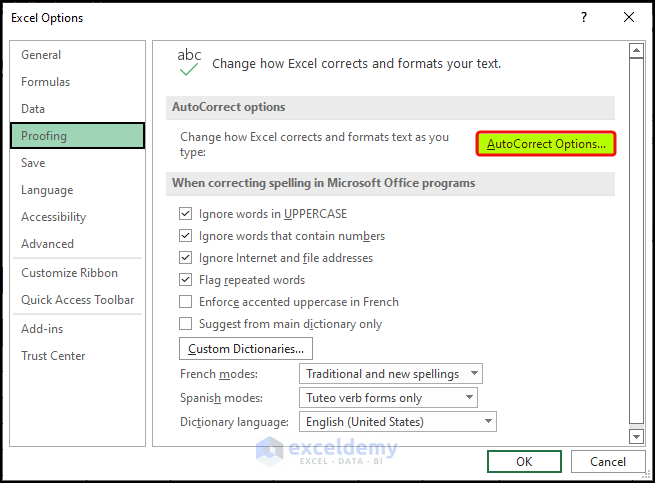
Task: Toggle Ignore words that contain numbers
Action: click(x=185, y=236)
